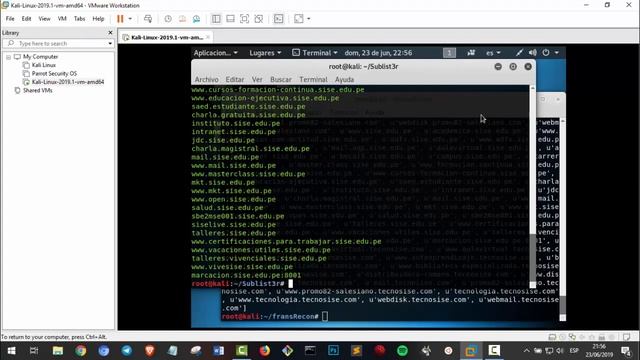Open the es keyboard layout dropdown
Viewport: 640px width, 360px height.
click(x=493, y=53)
